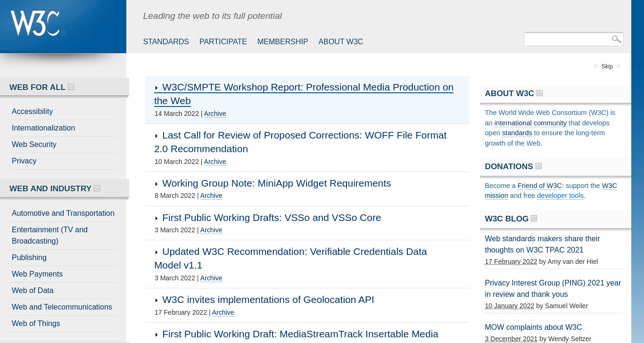Open MiniApp Widget Requirements headline
The width and height of the screenshot is (644, 343).
(x=276, y=183)
